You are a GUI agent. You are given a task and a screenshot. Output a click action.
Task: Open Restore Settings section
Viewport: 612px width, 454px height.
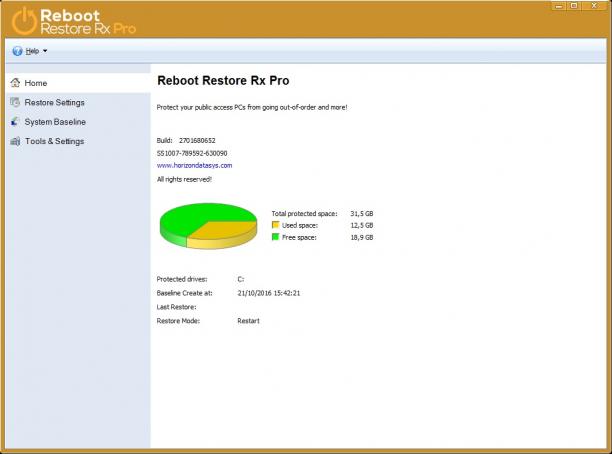click(78, 102)
